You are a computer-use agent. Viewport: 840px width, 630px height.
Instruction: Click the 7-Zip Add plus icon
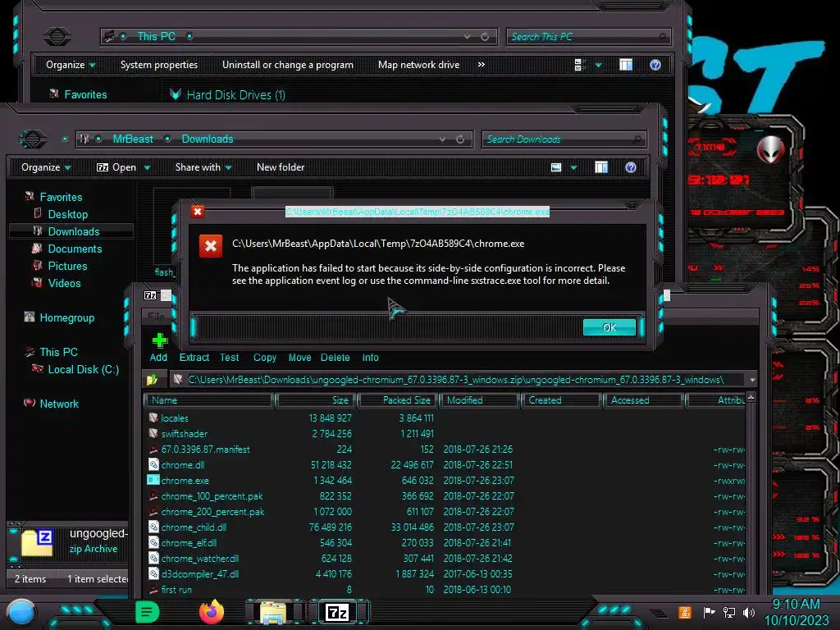pyautogui.click(x=159, y=340)
